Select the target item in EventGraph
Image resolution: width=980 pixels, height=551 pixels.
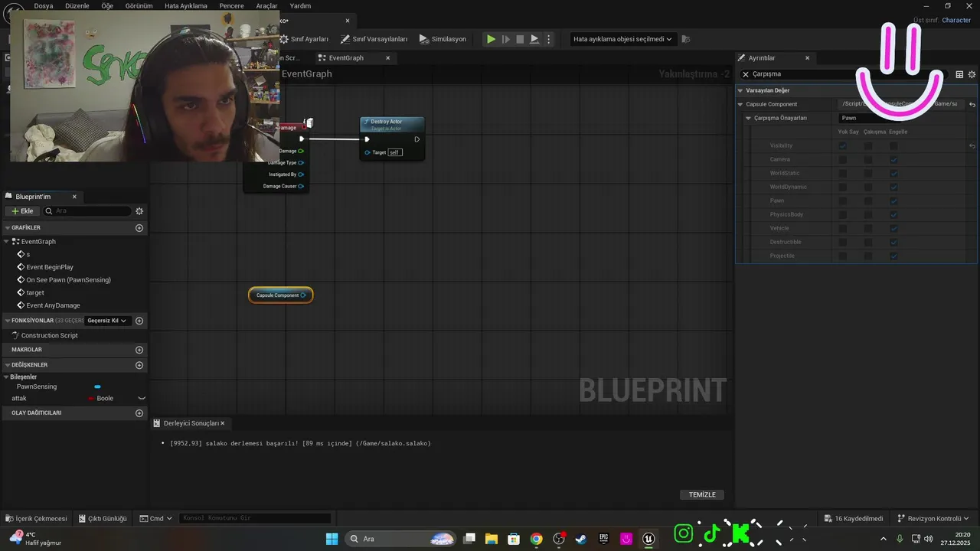[34, 293]
